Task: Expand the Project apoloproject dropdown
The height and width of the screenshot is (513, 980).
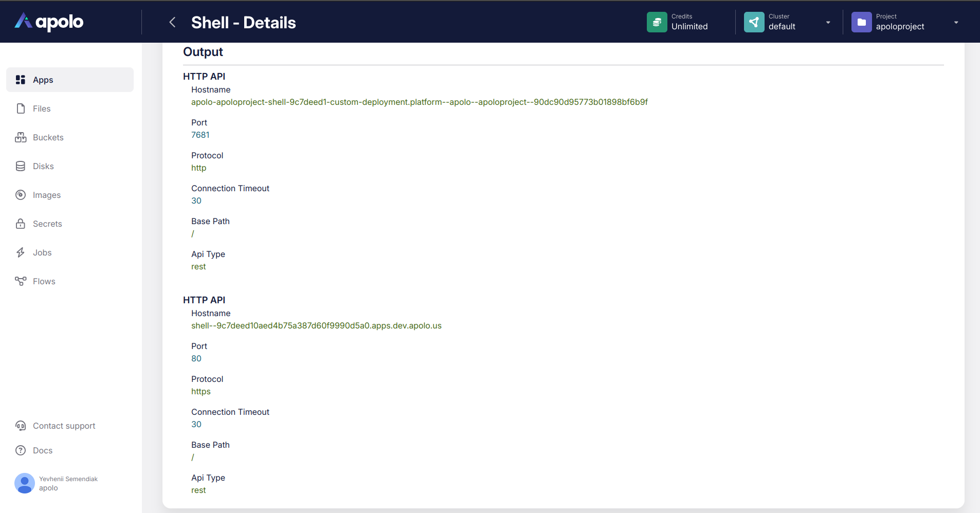Action: 956,22
